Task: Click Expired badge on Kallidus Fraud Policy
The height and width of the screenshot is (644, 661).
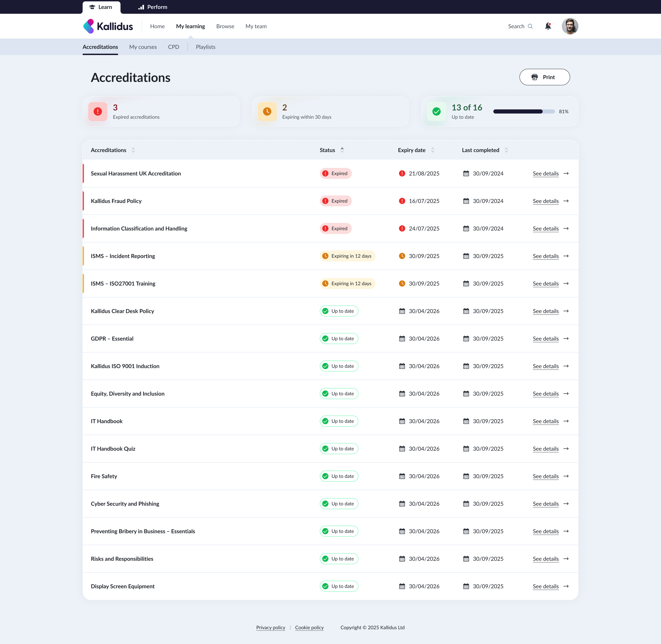Action: click(x=335, y=201)
